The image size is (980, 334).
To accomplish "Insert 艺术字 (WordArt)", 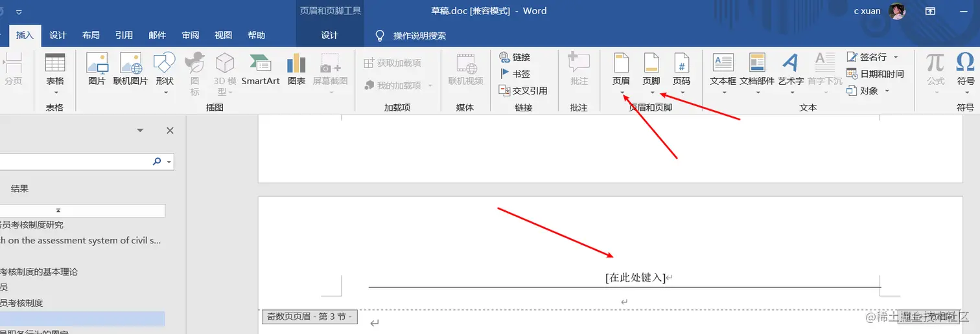I will coord(791,72).
